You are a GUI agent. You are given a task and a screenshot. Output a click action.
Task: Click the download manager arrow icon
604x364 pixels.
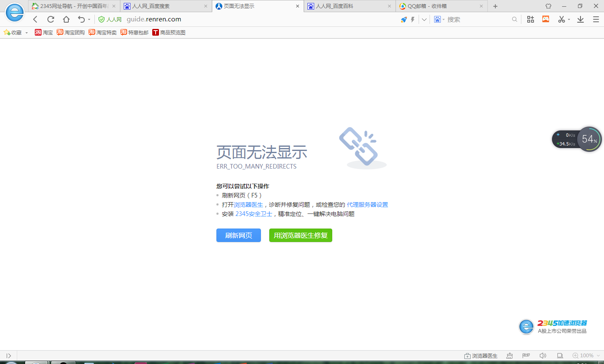coord(580,19)
